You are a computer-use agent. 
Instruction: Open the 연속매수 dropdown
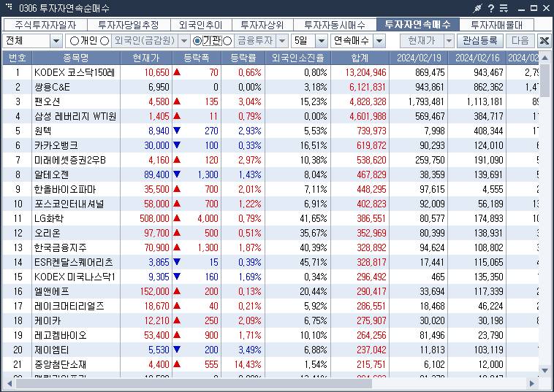coord(379,41)
